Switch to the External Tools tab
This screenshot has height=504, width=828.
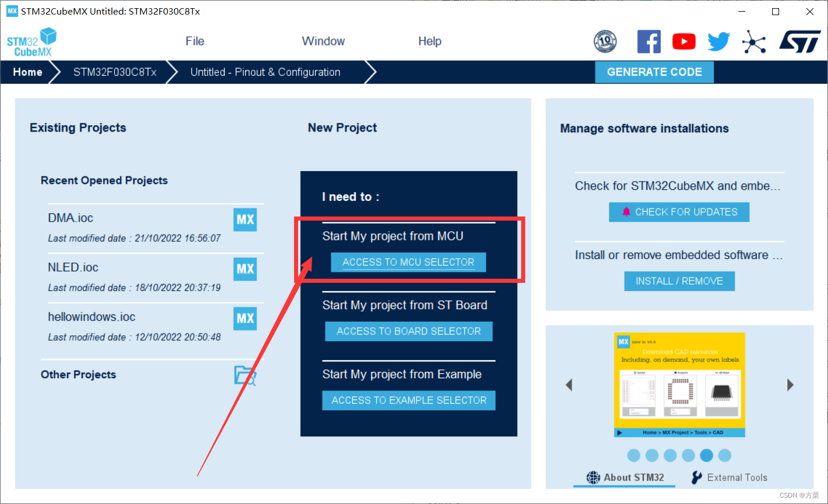click(x=729, y=477)
